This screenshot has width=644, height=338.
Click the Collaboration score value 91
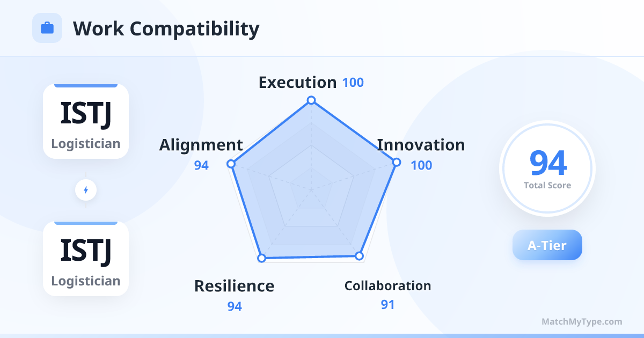(x=387, y=305)
